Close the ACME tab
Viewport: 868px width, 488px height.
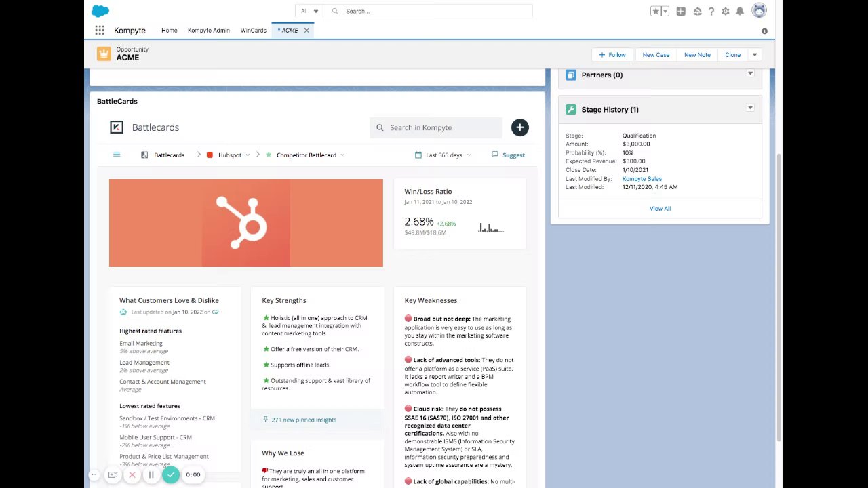click(307, 30)
